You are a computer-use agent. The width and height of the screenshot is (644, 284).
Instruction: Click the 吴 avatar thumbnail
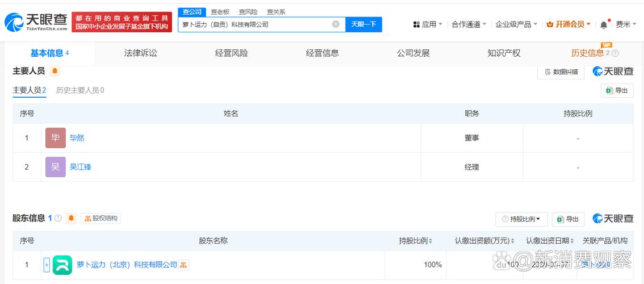(x=56, y=167)
